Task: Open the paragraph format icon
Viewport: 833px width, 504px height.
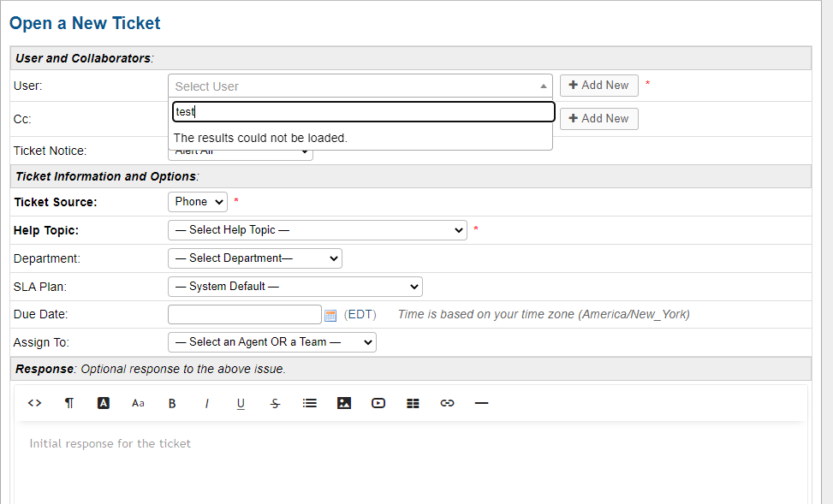Action: [x=69, y=403]
